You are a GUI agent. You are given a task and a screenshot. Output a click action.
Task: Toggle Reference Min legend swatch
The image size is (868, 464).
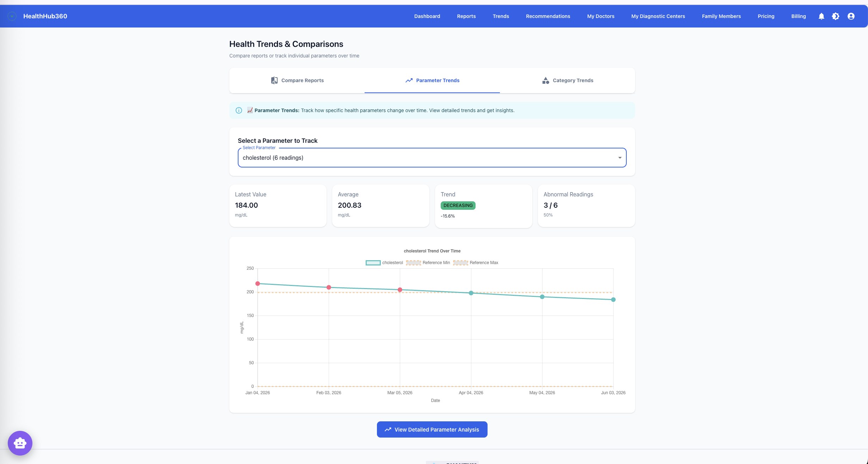click(x=413, y=263)
